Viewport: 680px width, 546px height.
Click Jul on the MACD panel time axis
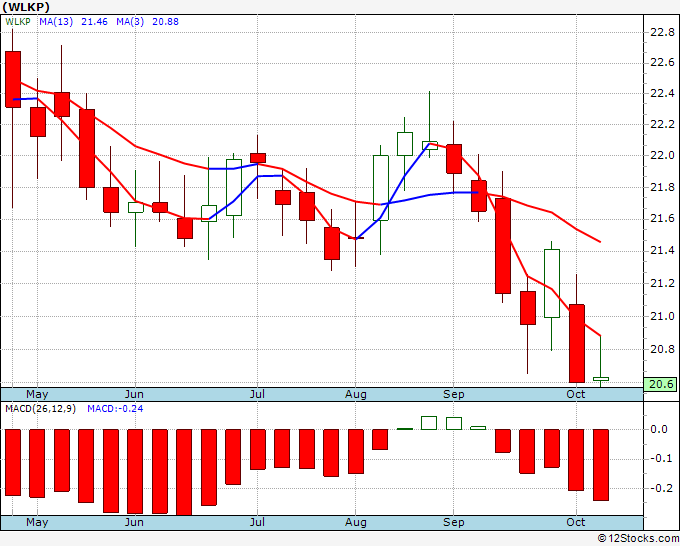pyautogui.click(x=257, y=522)
